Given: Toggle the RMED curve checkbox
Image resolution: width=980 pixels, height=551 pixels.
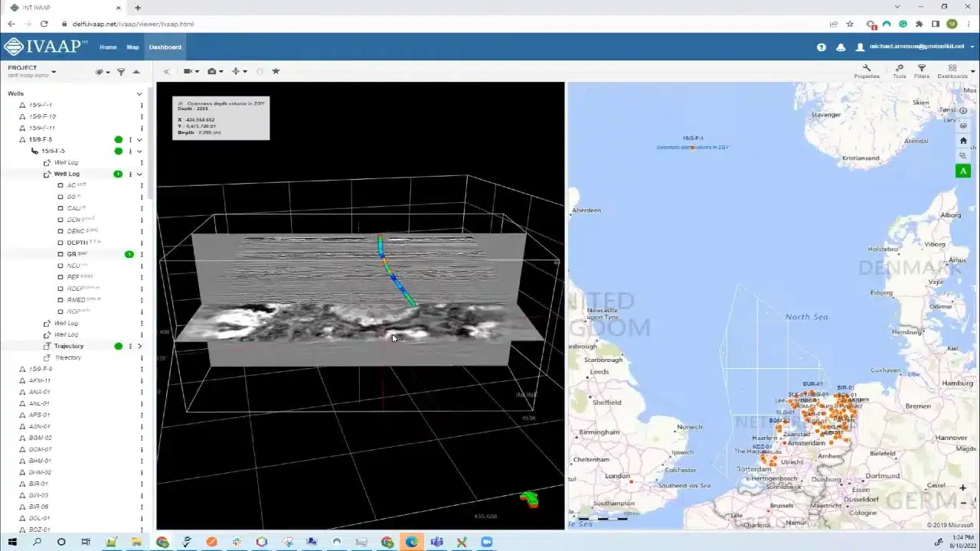Looking at the screenshot, I should coord(61,300).
